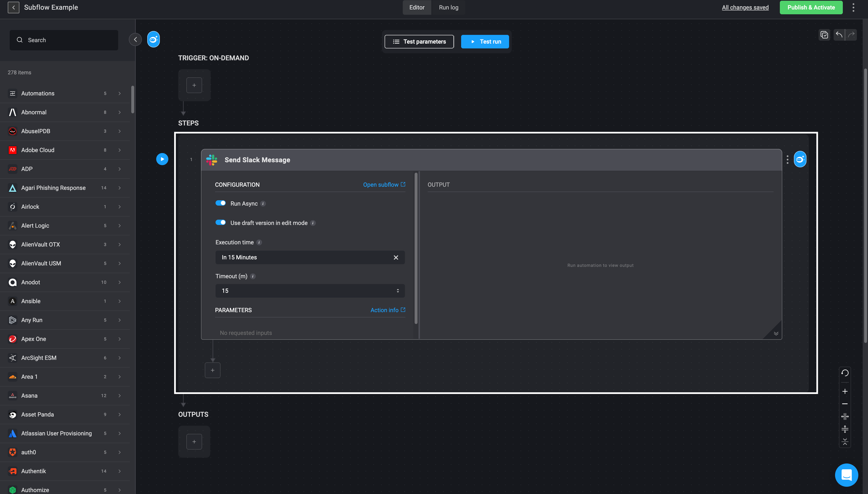Open the bot assistant icon on step card
This screenshot has width=868, height=494.
(x=800, y=160)
